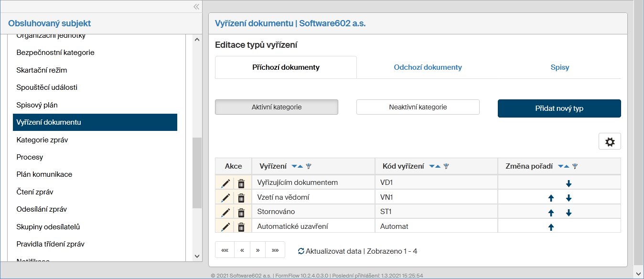Viewport: 644px width, 279px height.
Task: Switch to Neaktivní kategorie
Action: tap(418, 107)
